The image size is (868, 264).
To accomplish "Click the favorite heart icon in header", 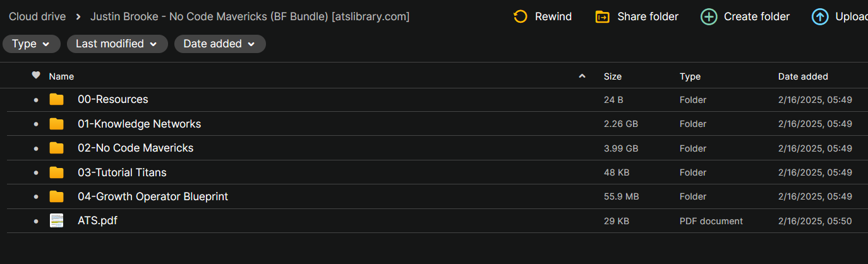I will (x=36, y=76).
